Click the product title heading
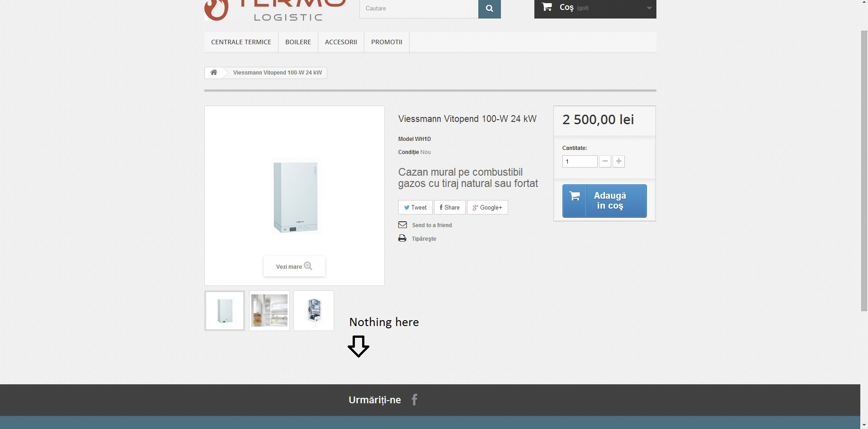Viewport: 868px width, 429px height. pos(467,119)
